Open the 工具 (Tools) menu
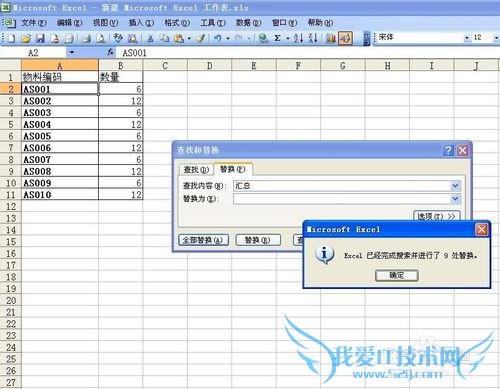This screenshot has height=389, width=500. pos(213,23)
